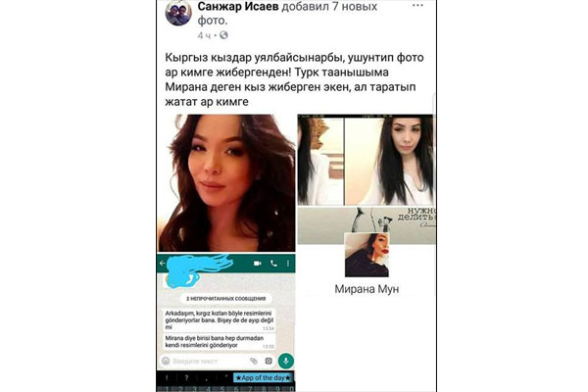This screenshot has width=588, height=392.
Task: Tap the unread messages divider label
Action: click(x=225, y=299)
